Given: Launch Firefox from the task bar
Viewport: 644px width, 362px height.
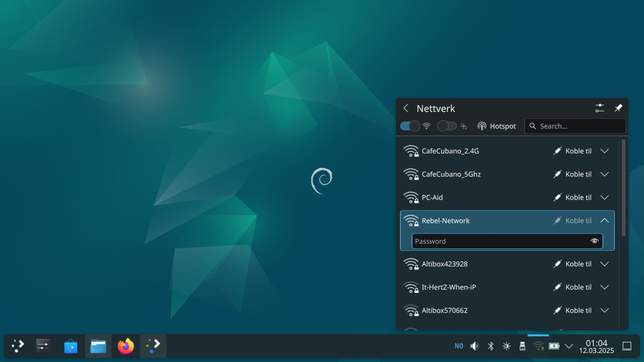Looking at the screenshot, I should click(x=125, y=346).
